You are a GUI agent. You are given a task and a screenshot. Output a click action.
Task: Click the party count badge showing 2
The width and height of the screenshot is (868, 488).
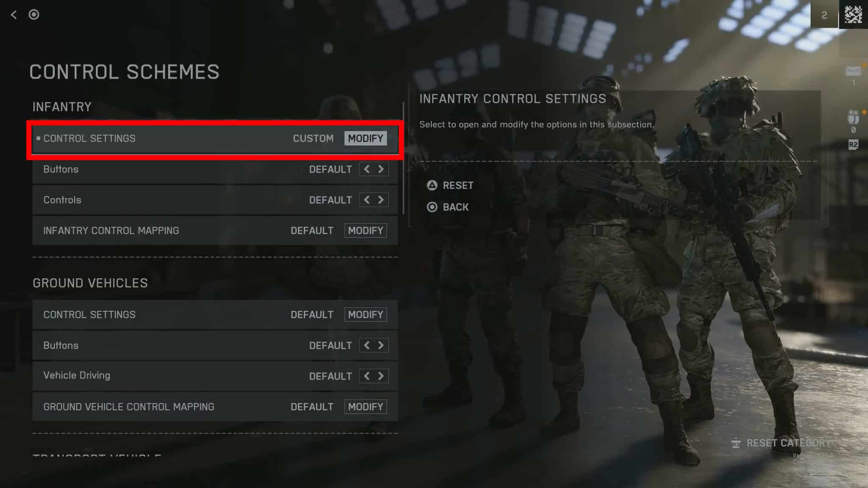(x=824, y=15)
